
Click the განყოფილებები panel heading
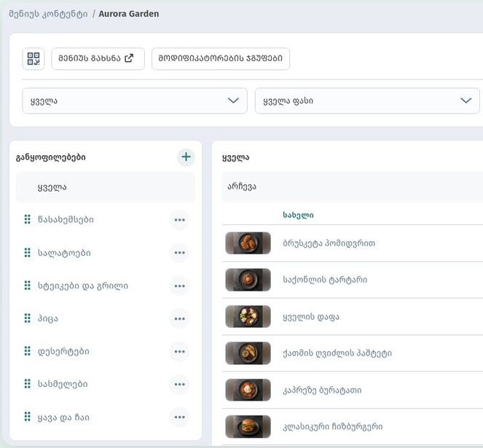coord(51,157)
